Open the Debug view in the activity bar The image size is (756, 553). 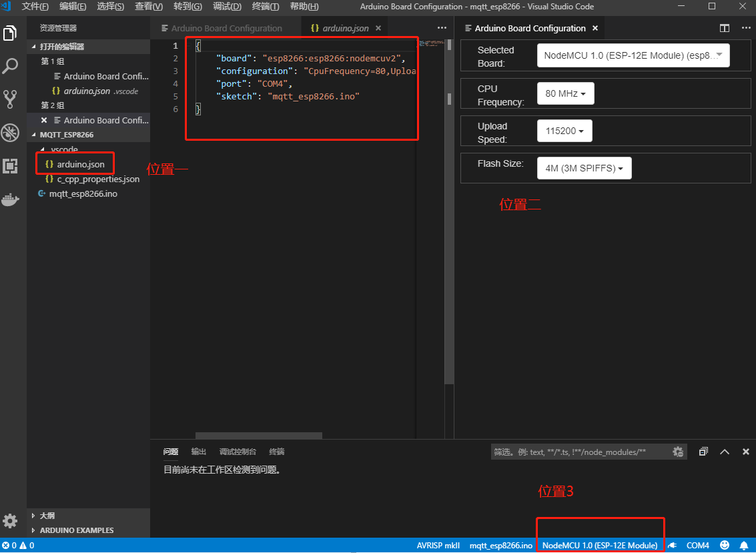(x=10, y=133)
